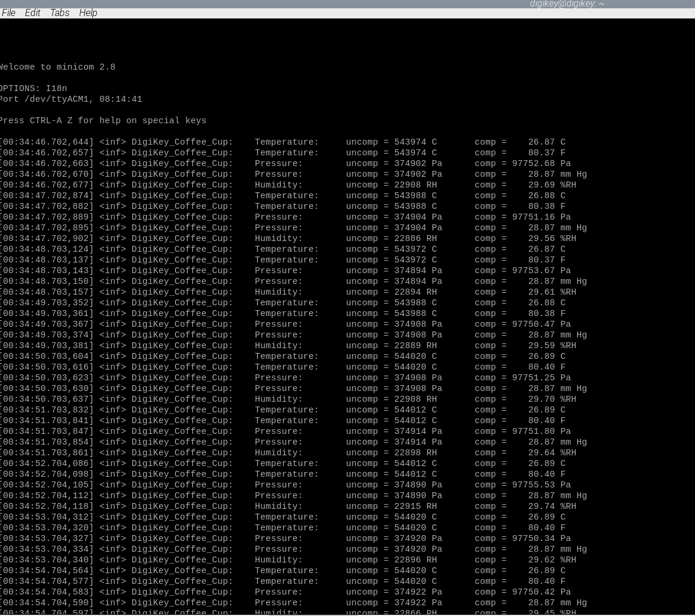The width and height of the screenshot is (695, 616).
Task: Click compensated temperature value 26.87 C in first row
Action: (547, 142)
